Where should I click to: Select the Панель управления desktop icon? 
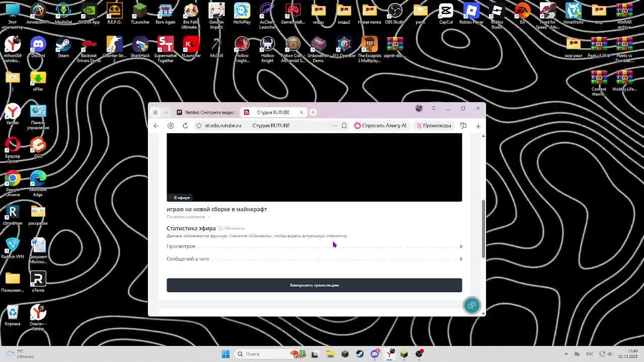(x=38, y=117)
